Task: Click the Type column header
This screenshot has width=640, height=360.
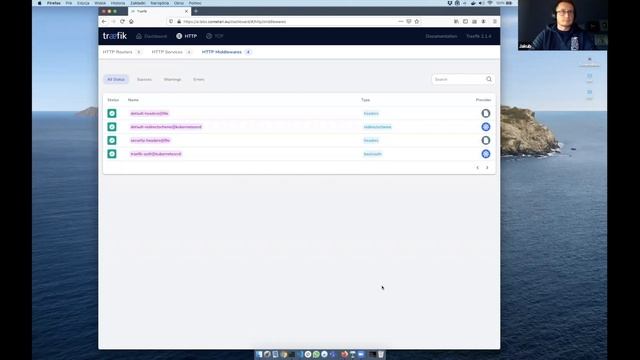Action: click(365, 100)
